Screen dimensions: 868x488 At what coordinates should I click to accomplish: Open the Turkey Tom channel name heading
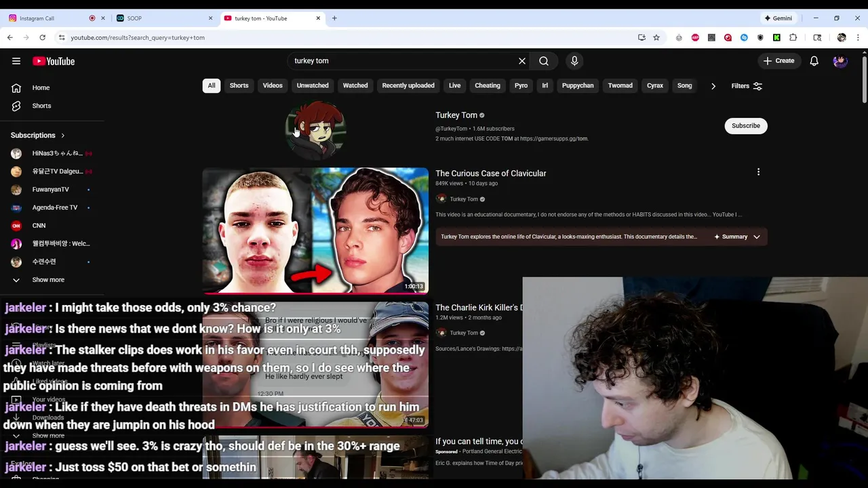[456, 115]
